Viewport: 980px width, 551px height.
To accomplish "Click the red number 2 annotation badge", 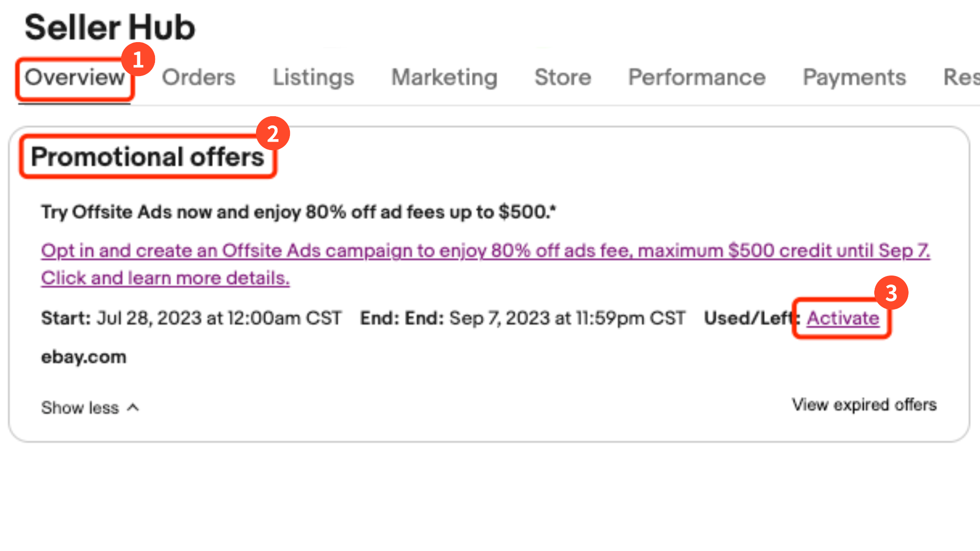I will click(x=273, y=133).
